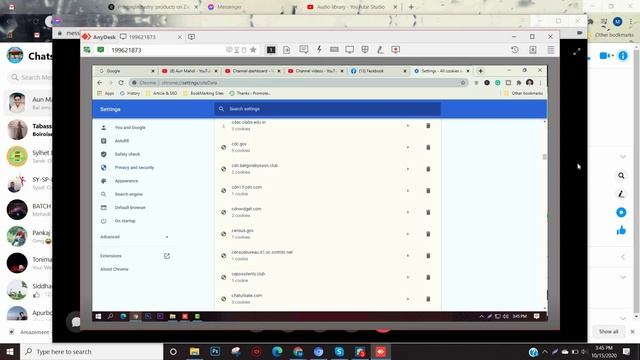
Task: Open Skype from Windows taskbar
Action: click(x=339, y=351)
